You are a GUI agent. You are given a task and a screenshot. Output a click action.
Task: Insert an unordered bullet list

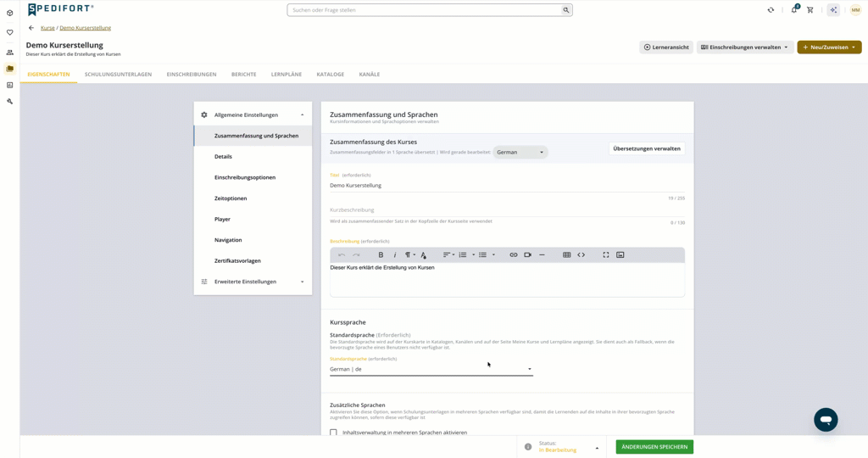(482, 254)
